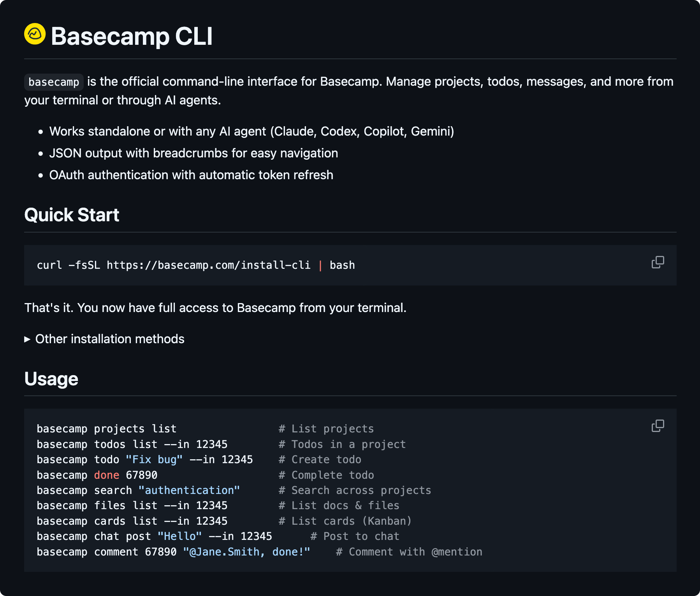Click the basecamp chat post "Hello" command
The width and height of the screenshot is (700, 596).
(154, 536)
